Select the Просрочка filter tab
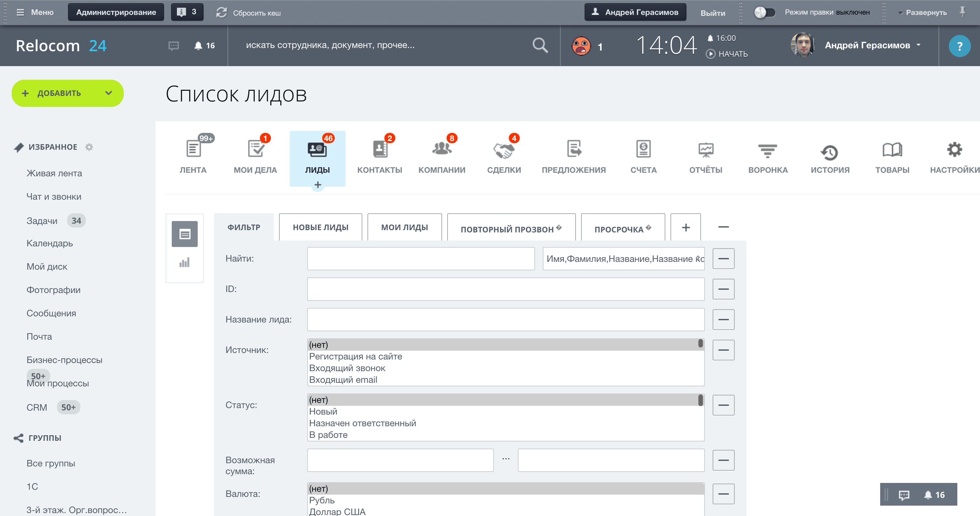980x516 pixels. (623, 228)
